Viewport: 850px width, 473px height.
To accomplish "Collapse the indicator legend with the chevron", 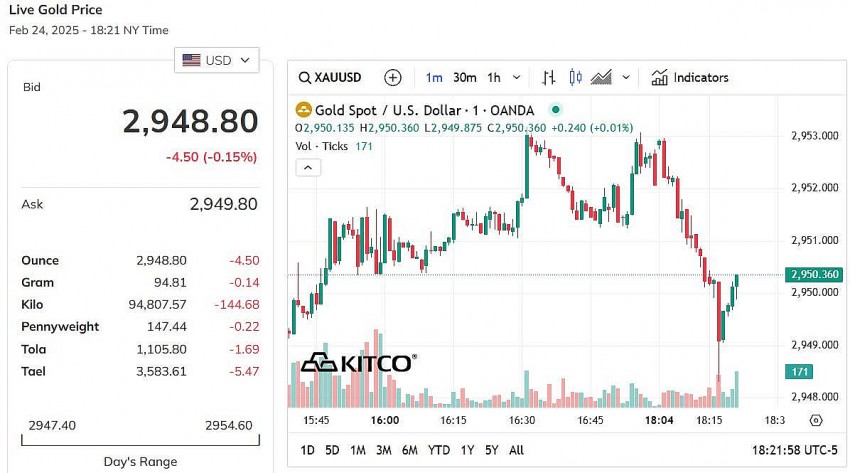I will click(x=307, y=167).
